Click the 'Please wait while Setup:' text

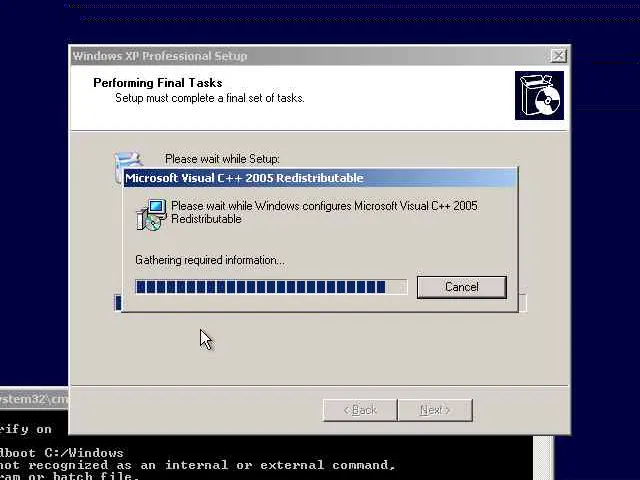[x=222, y=158]
